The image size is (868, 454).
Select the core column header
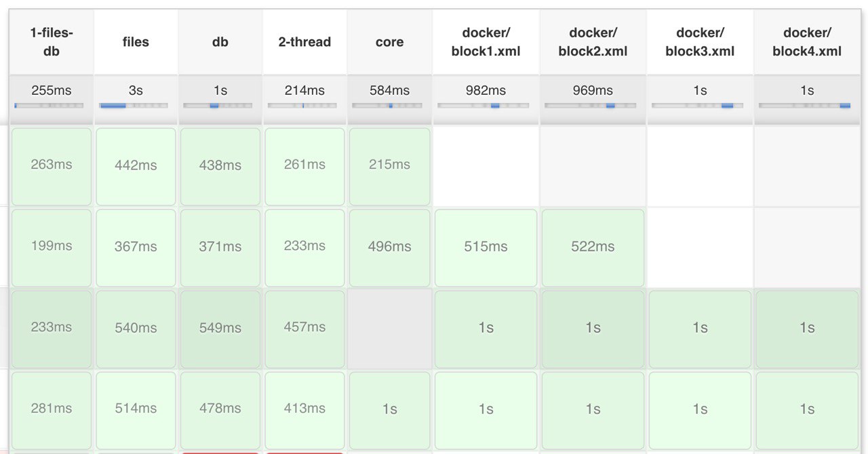tap(390, 42)
